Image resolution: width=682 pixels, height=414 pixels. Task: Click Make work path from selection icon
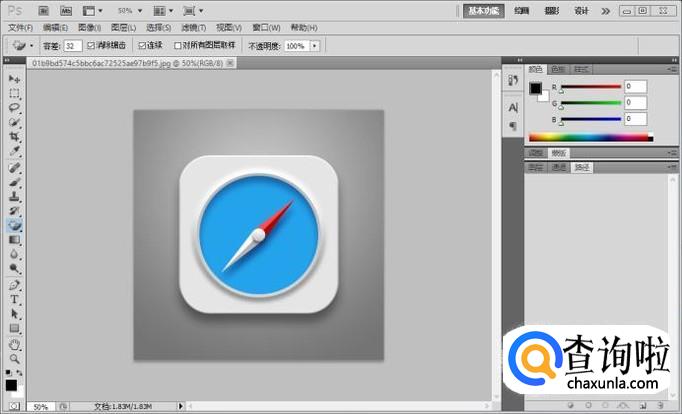click(623, 405)
